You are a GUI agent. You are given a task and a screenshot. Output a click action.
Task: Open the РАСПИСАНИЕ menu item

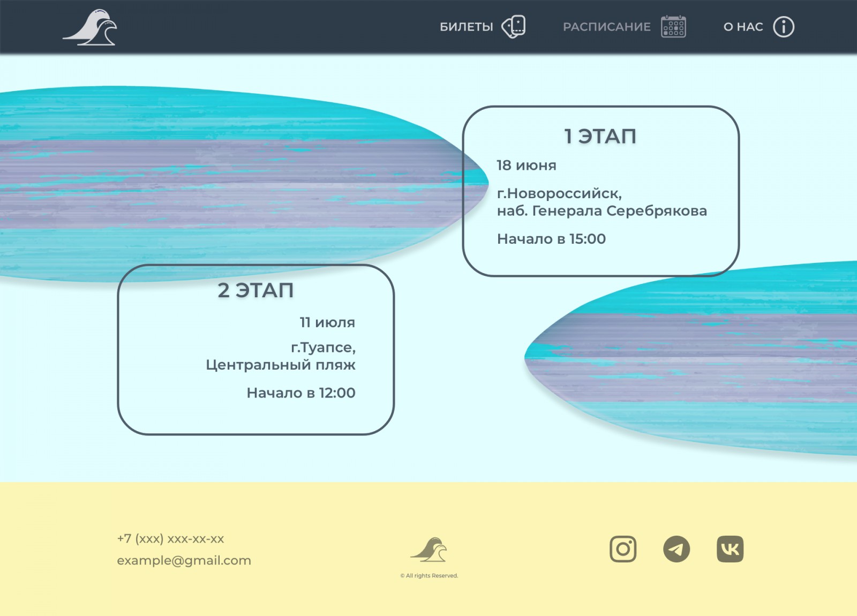pyautogui.click(x=606, y=27)
